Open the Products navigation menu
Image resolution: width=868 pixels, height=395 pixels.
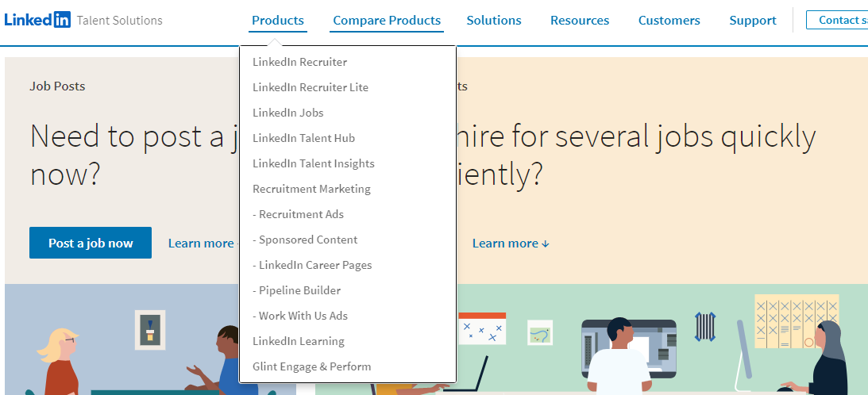click(x=277, y=21)
